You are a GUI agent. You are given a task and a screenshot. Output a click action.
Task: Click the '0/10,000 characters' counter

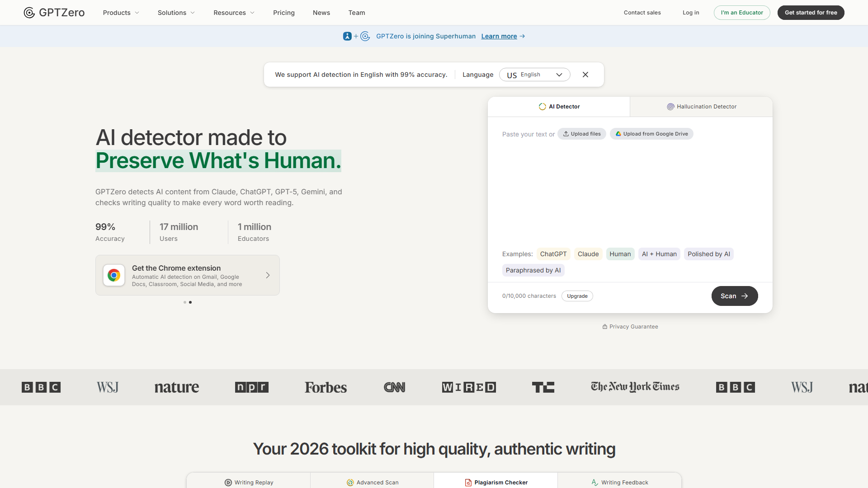click(529, 296)
